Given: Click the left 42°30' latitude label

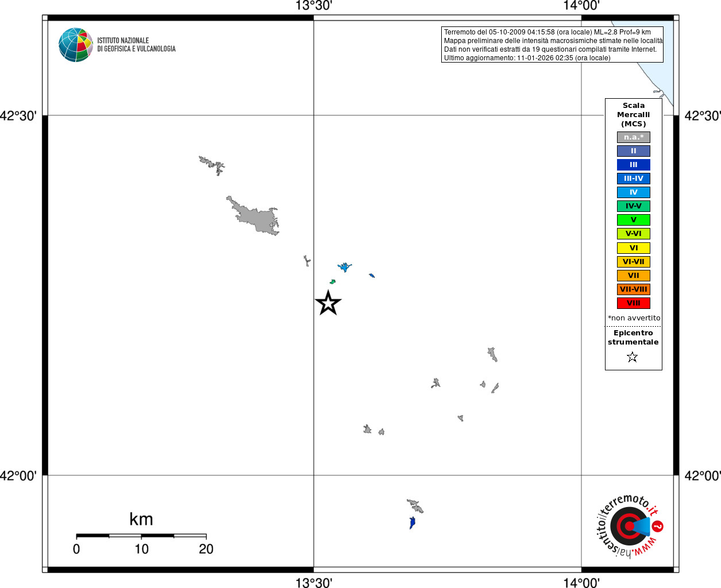Looking at the screenshot, I should (x=18, y=116).
